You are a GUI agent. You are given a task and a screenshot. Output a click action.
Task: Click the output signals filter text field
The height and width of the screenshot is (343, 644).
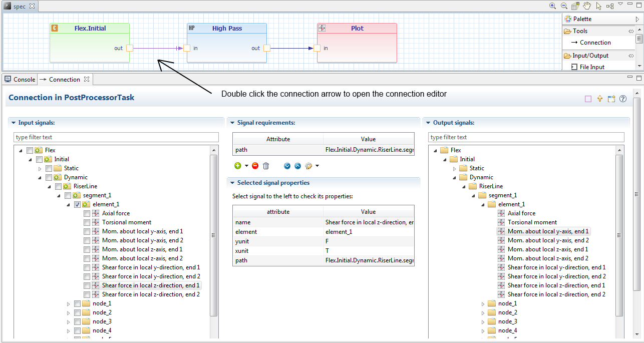tap(526, 137)
